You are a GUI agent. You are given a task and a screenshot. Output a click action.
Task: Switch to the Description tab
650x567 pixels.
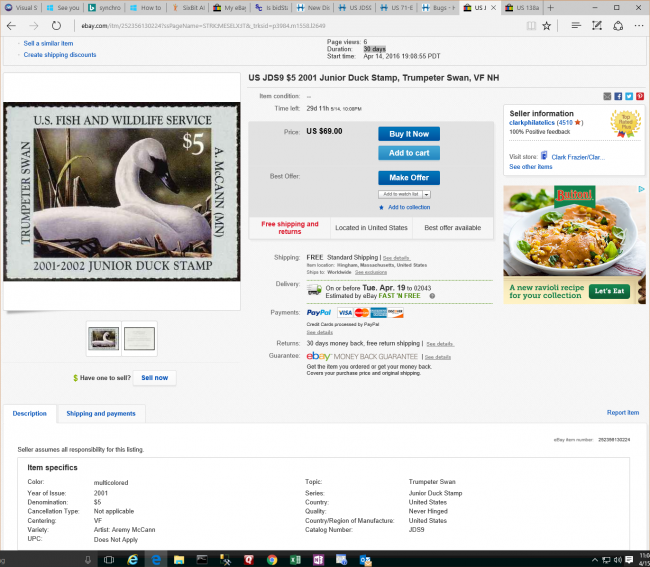pos(29,414)
